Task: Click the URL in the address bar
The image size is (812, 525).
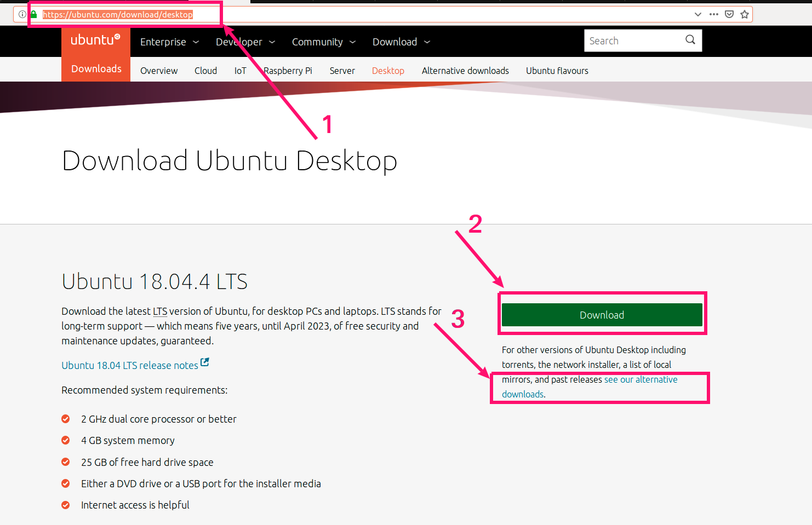Action: 118,15
